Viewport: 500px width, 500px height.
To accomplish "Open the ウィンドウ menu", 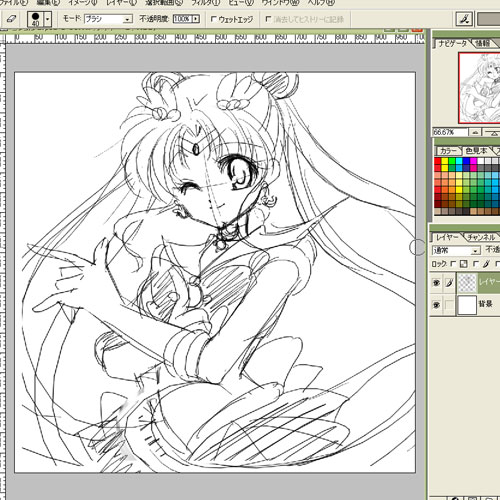I will 280,3.
